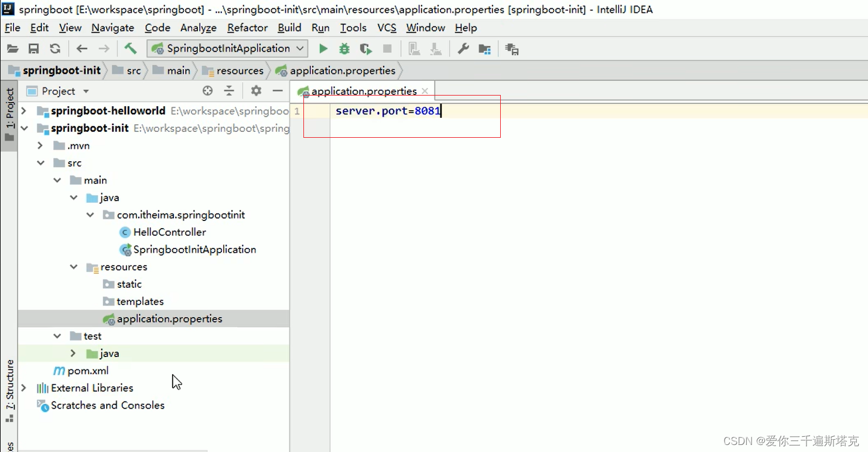Screen dimensions: 868x452
Task: Open the Tools menu
Action: click(353, 28)
